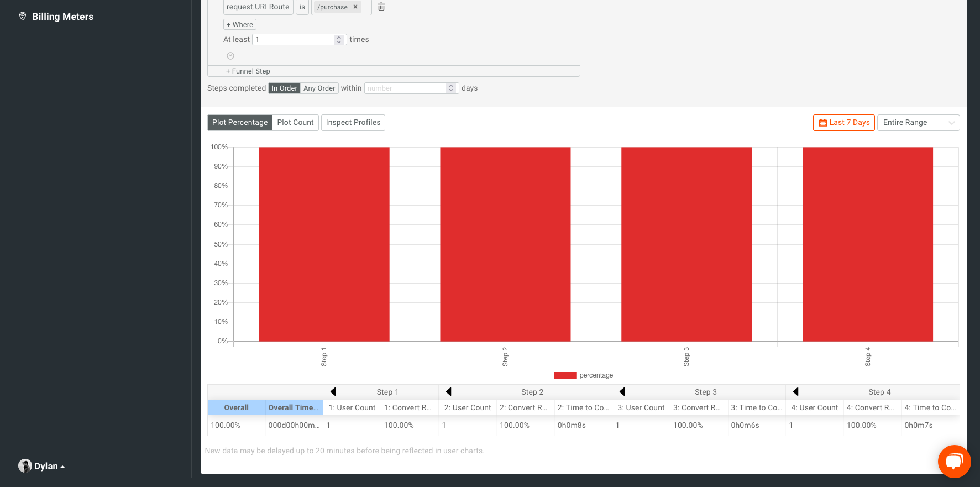Open the Last 7 Days date picker
The image size is (980, 487).
point(844,123)
